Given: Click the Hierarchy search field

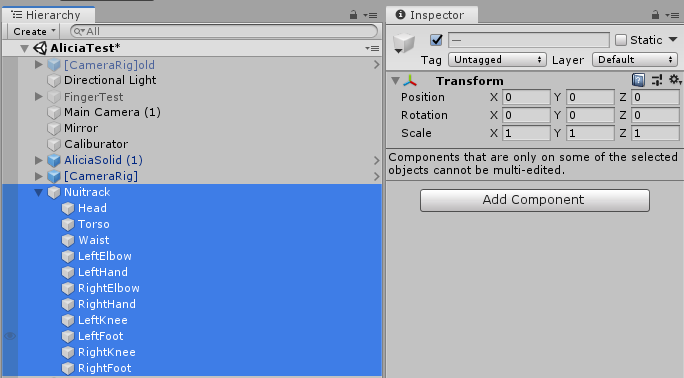Looking at the screenshot, I should coord(224,31).
